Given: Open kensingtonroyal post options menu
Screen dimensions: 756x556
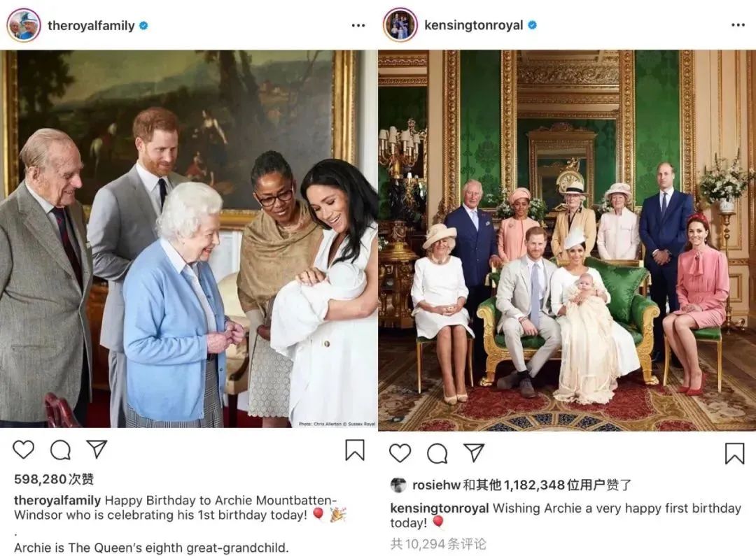Looking at the screenshot, I should coord(738,26).
